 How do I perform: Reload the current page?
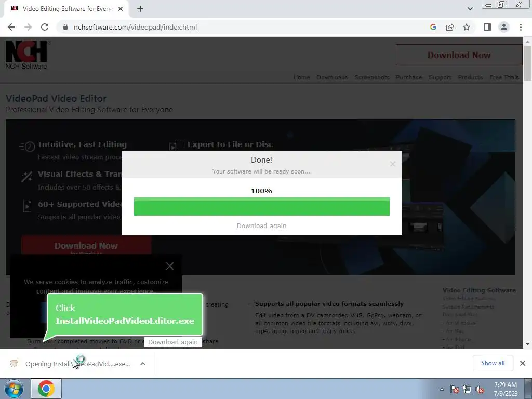coord(45,27)
